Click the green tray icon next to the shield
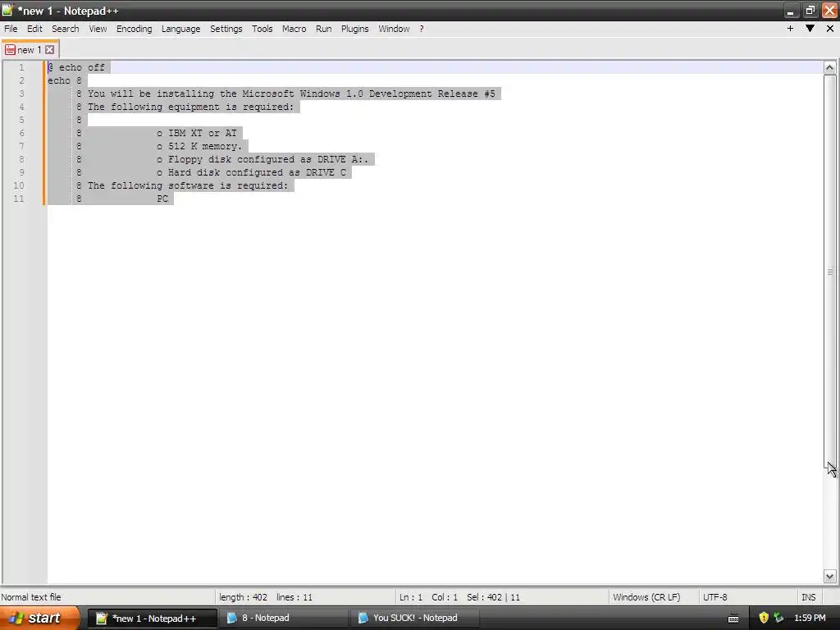 778,618
